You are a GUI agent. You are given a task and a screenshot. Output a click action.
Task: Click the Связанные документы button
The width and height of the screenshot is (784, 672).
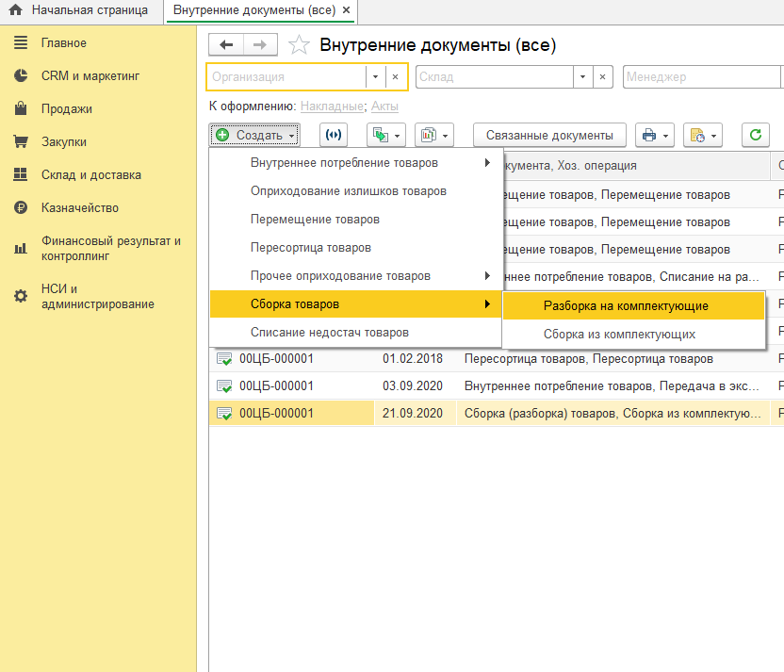pyautogui.click(x=549, y=135)
